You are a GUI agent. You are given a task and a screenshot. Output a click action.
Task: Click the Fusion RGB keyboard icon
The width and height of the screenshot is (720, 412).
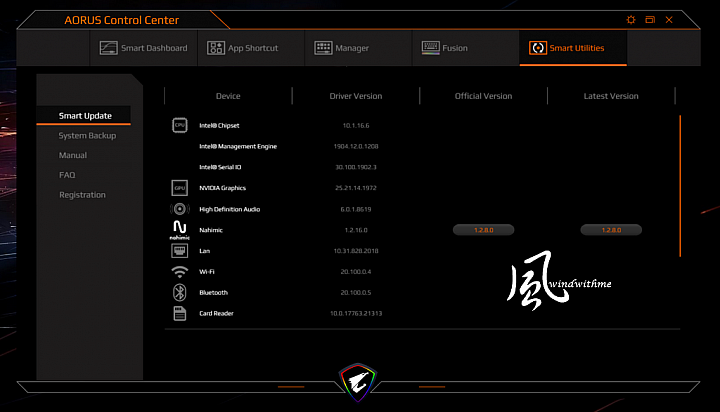pos(431,48)
